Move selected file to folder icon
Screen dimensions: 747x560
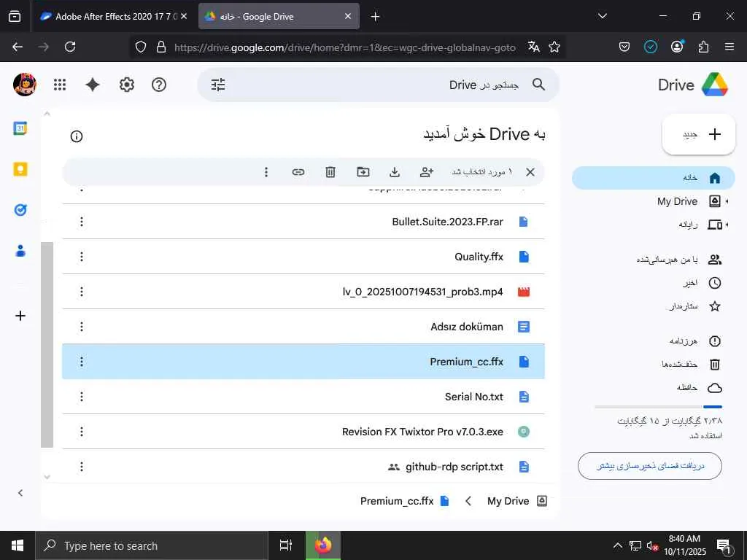[363, 172]
